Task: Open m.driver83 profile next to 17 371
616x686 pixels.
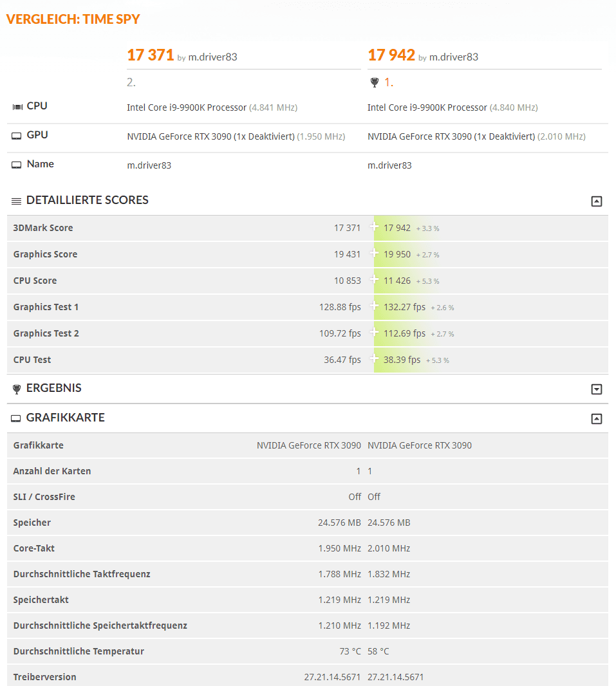Action: pyautogui.click(x=212, y=57)
